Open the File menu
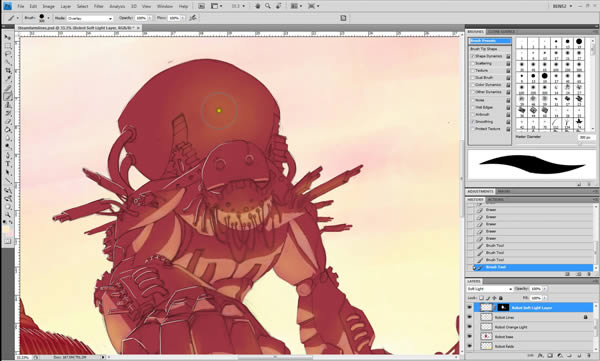Screen dimensions: 600x361 (21, 7)
